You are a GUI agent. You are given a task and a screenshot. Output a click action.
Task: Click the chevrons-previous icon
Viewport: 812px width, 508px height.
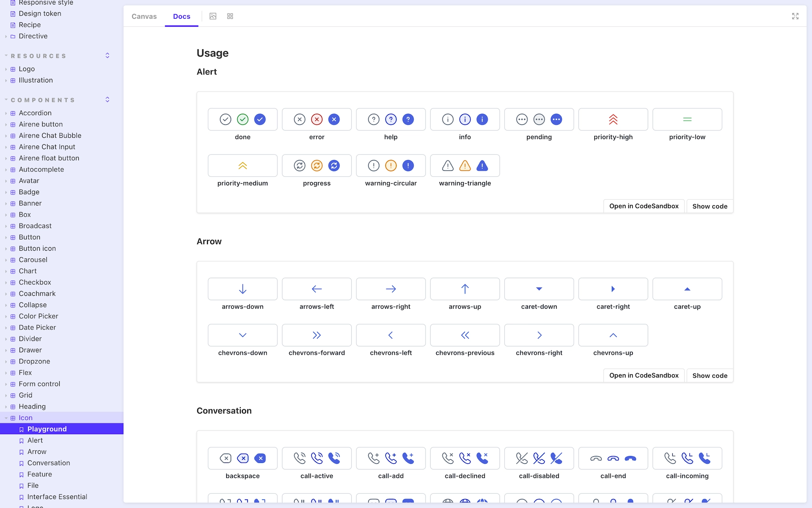(x=465, y=335)
